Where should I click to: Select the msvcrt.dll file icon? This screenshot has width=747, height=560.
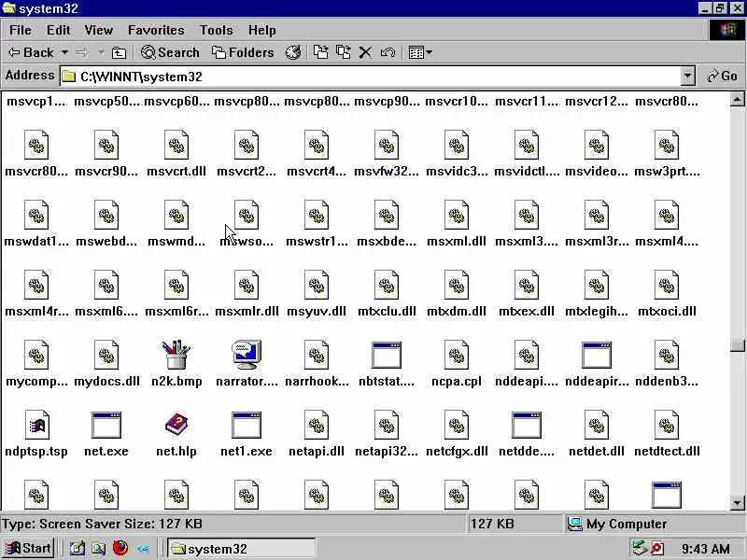coord(176,145)
